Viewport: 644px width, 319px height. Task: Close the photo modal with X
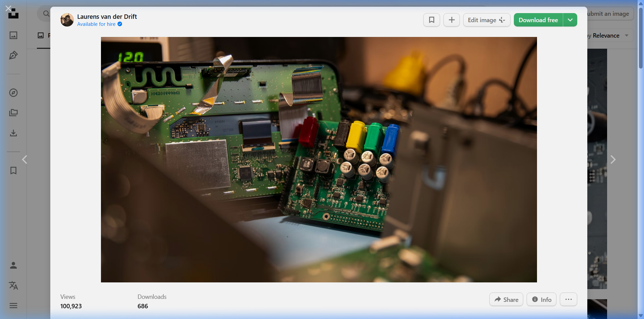8,8
